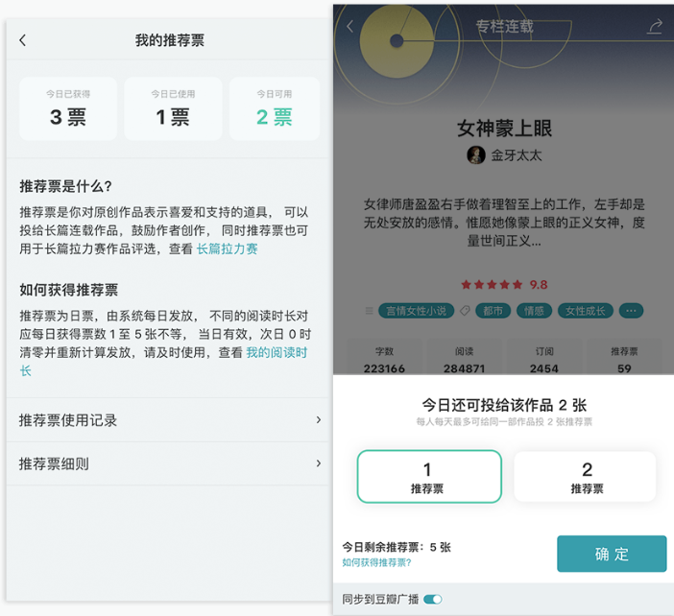Tap the 今日可用 2 票 card
This screenshot has height=616, width=674.
point(275,108)
